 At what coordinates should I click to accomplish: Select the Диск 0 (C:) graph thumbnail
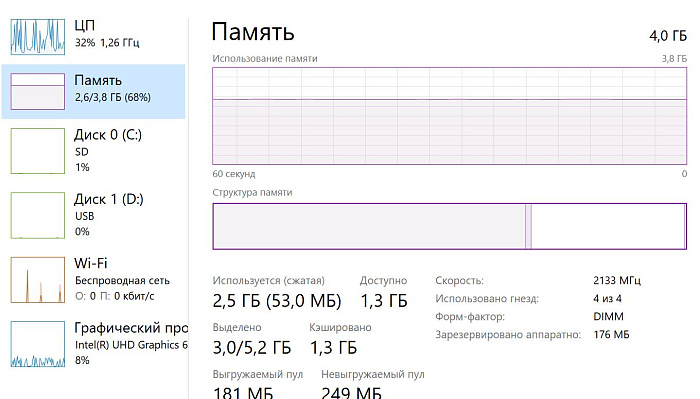coord(38,151)
